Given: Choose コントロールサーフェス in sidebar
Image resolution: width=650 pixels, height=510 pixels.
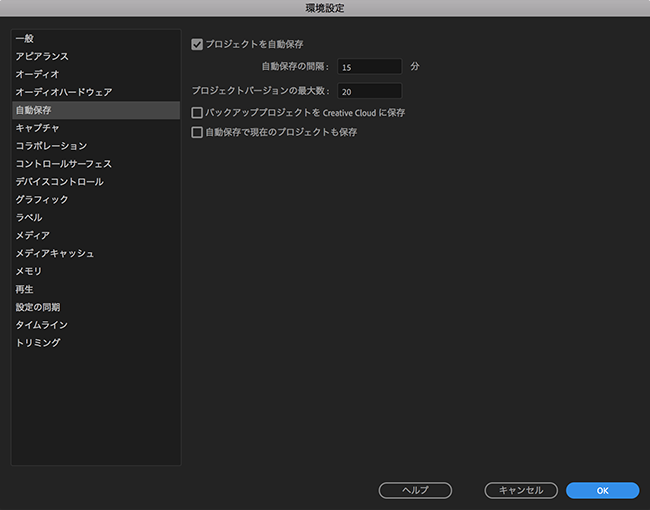Looking at the screenshot, I should (x=63, y=164).
